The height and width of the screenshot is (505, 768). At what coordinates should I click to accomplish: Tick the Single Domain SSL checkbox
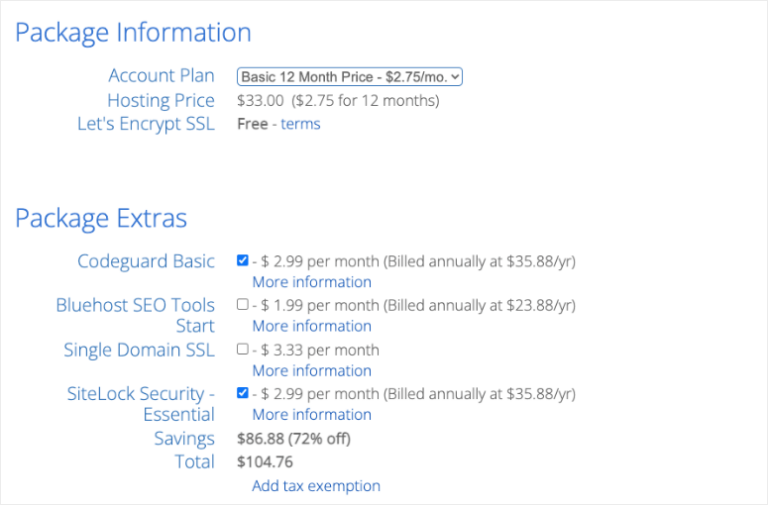[x=243, y=349]
